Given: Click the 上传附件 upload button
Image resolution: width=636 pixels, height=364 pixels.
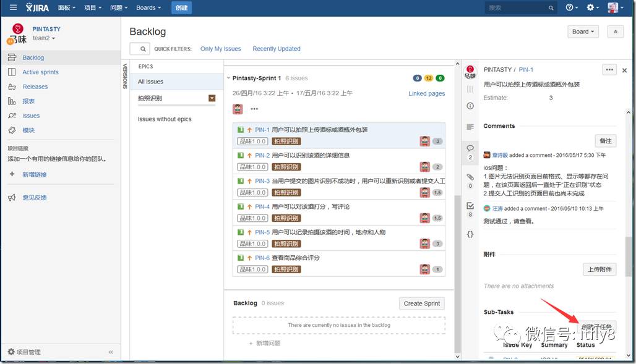Looking at the screenshot, I should [600, 269].
